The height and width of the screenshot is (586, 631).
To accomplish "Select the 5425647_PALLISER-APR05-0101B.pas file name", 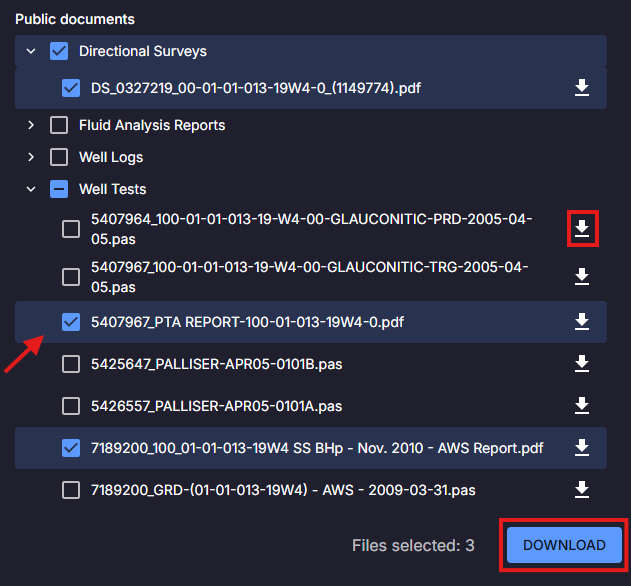I will [216, 364].
